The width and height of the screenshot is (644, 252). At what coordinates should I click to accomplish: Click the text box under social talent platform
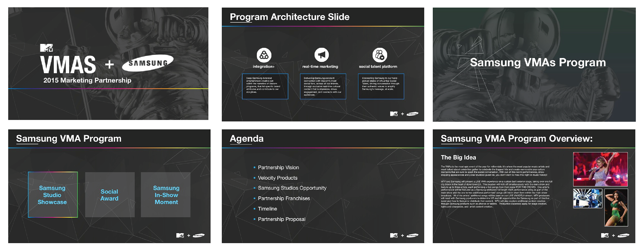pyautogui.click(x=381, y=86)
